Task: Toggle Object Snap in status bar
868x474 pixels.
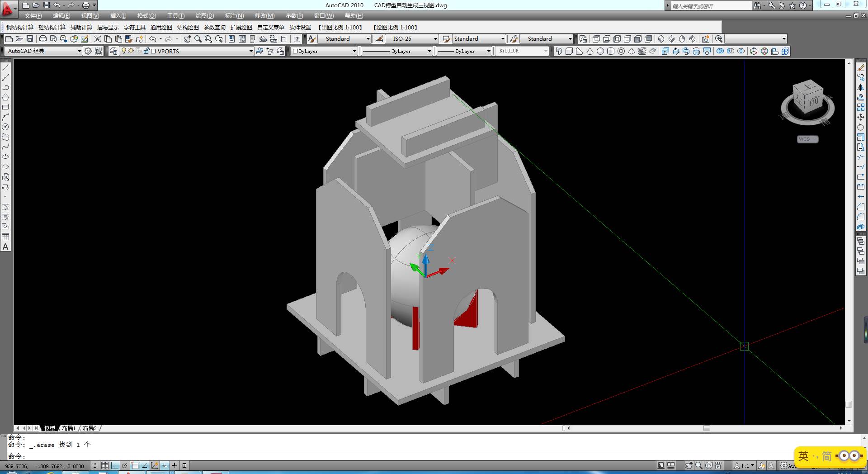Action: coord(135,465)
